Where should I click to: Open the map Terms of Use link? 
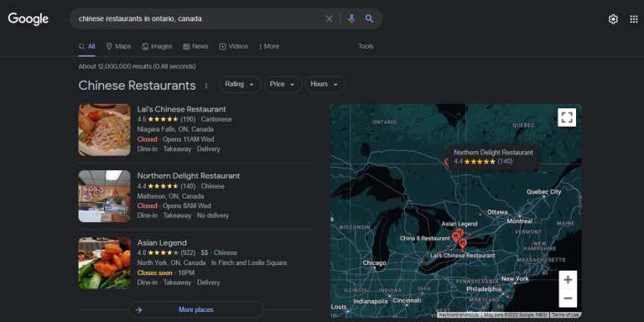click(565, 314)
